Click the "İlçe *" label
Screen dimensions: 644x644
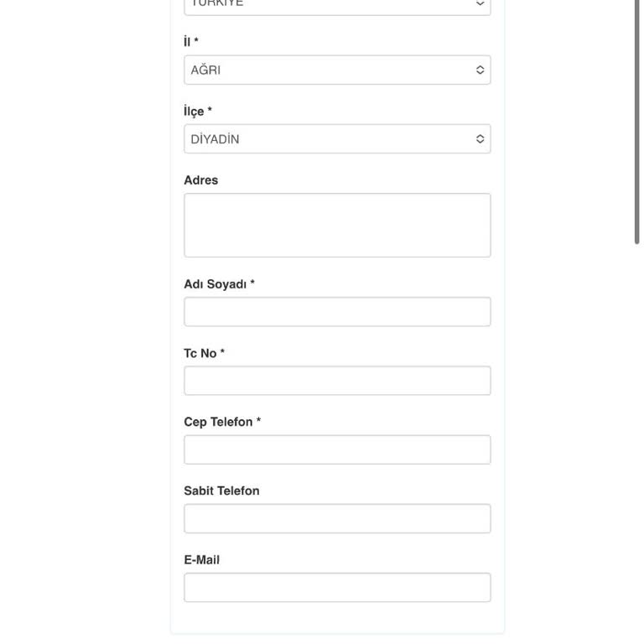(197, 112)
